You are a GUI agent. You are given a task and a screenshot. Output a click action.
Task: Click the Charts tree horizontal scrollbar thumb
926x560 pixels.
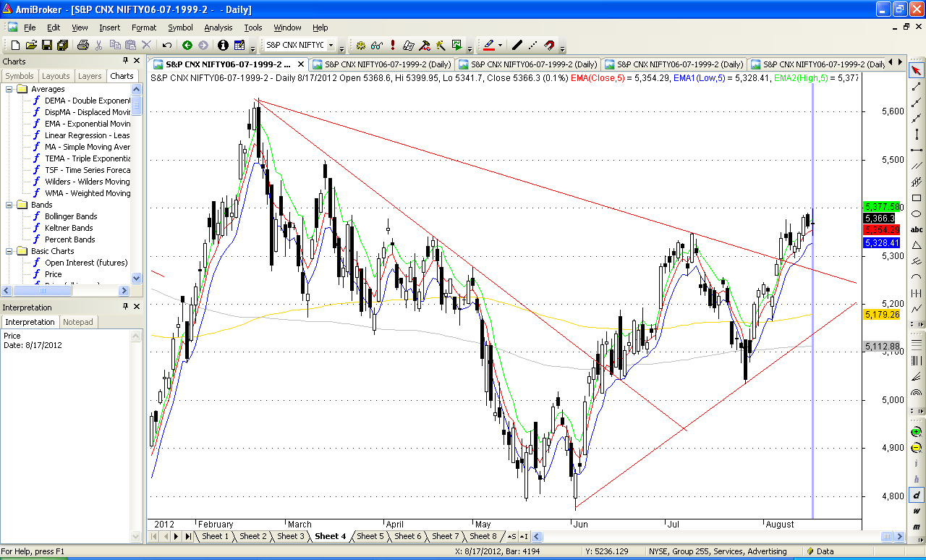tap(42, 290)
